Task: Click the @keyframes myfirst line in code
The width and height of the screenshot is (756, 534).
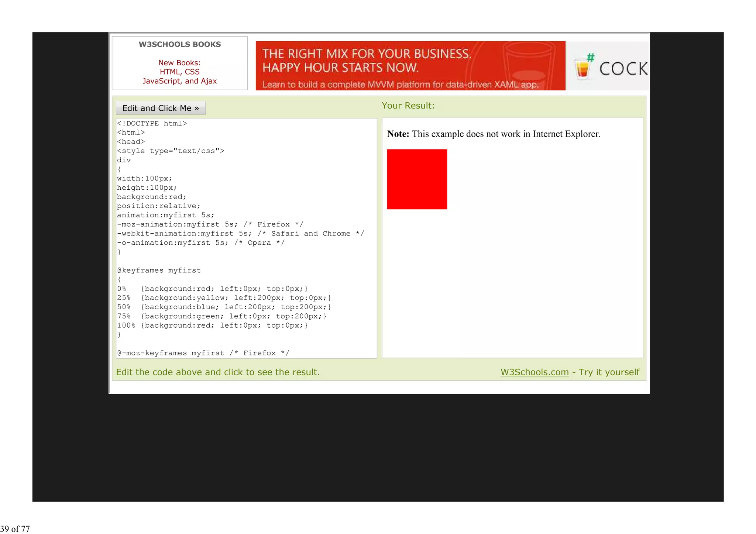Action: [x=159, y=270]
